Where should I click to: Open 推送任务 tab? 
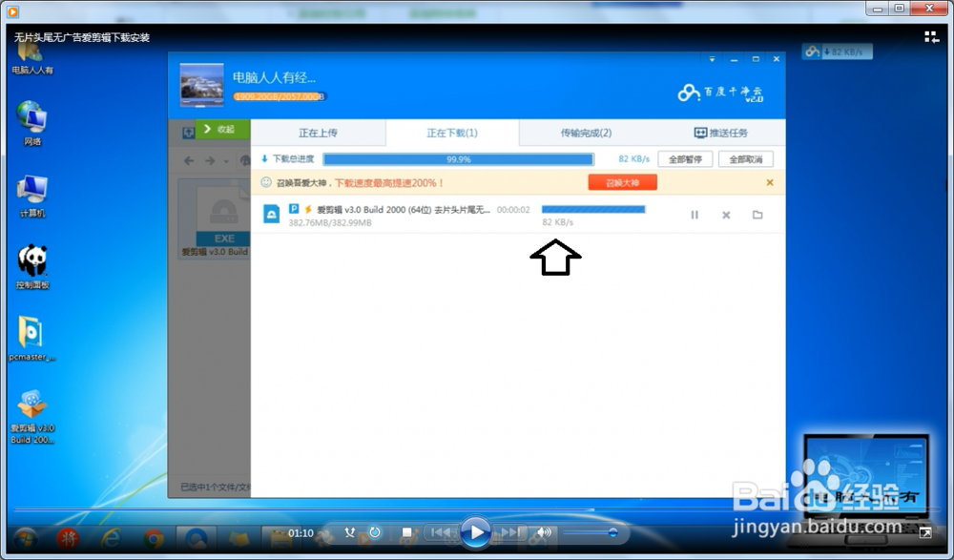pyautogui.click(x=721, y=133)
